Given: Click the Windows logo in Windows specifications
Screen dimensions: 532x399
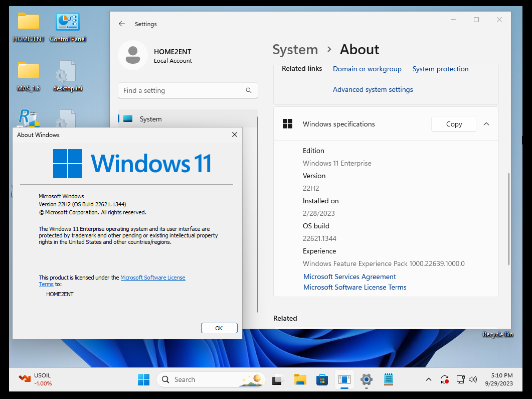Looking at the screenshot, I should [287, 124].
